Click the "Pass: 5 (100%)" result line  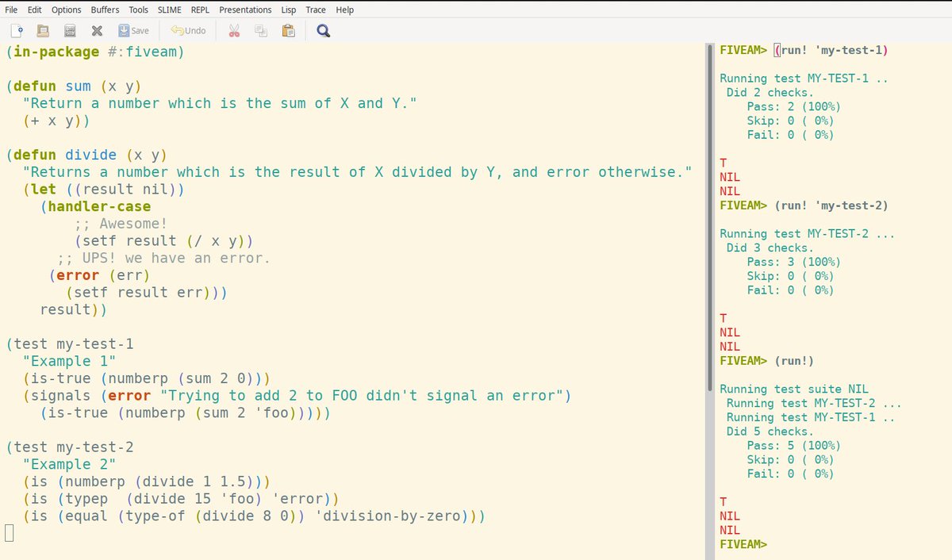click(794, 446)
